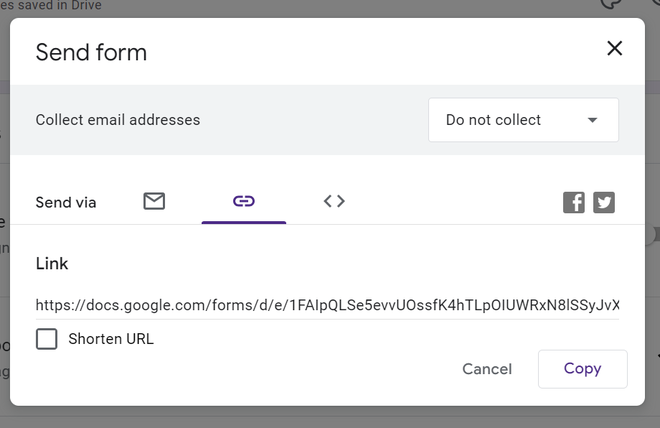The height and width of the screenshot is (428, 660).
Task: Open the embed HTML tab
Action: coord(334,201)
